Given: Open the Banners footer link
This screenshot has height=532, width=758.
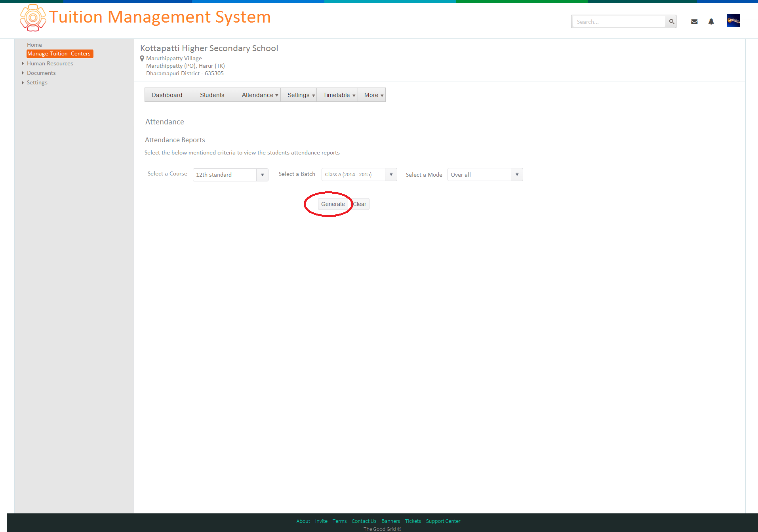Looking at the screenshot, I should tap(390, 521).
